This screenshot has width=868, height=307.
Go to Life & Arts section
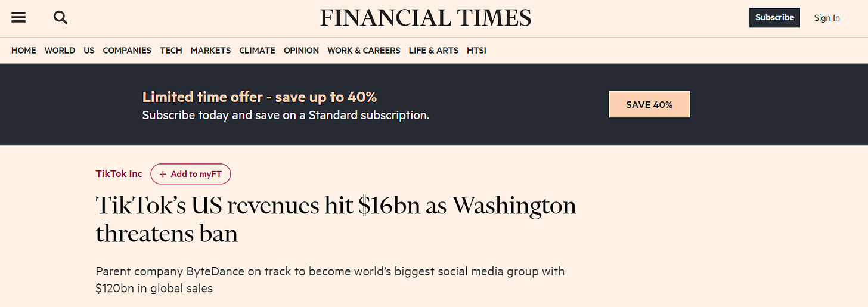click(433, 51)
